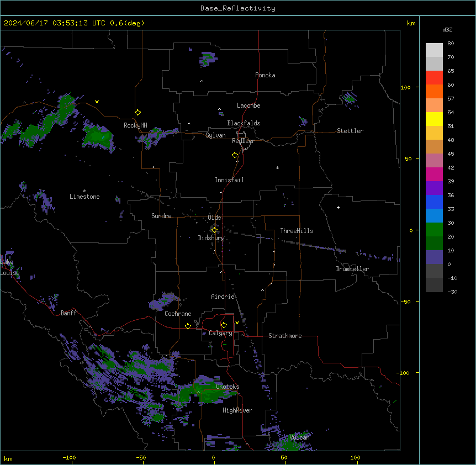This screenshot has height=465, width=476.
Task: Click the Okotoks town label
Action: click(x=228, y=387)
